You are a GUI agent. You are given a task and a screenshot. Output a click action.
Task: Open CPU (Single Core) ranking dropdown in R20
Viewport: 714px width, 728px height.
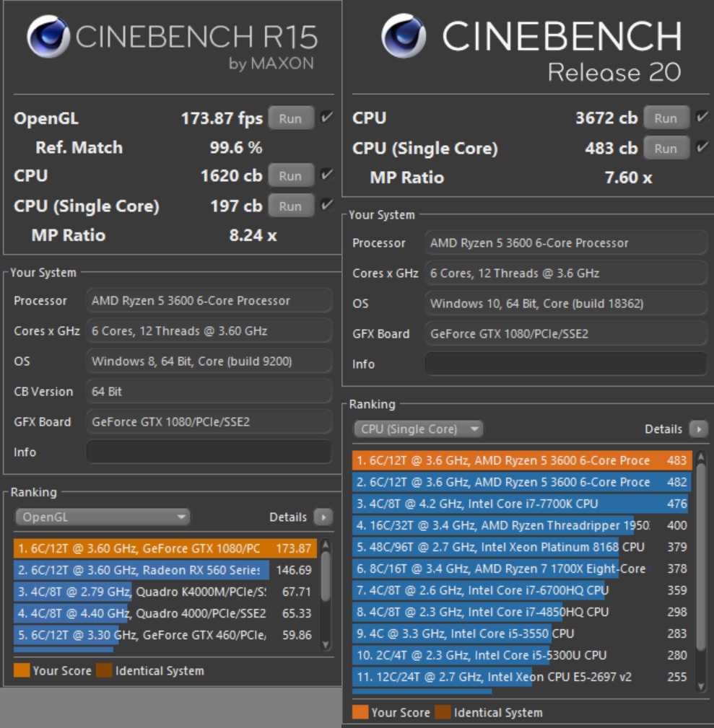(x=419, y=429)
